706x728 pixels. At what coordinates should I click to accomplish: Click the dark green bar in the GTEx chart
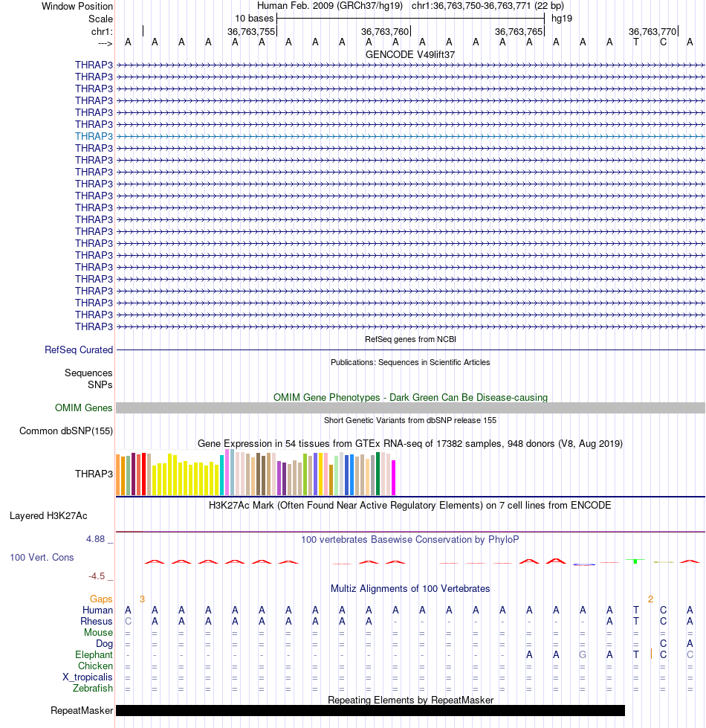tap(378, 474)
